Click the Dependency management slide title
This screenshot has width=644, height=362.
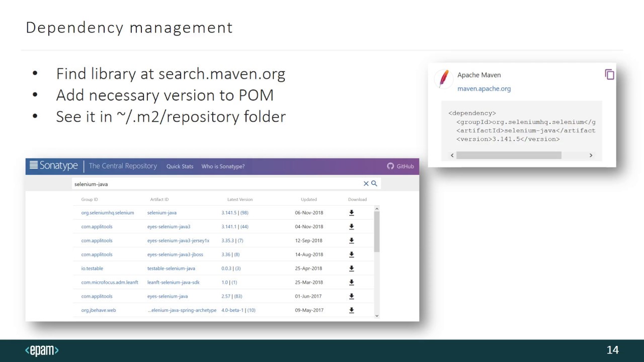click(x=129, y=27)
